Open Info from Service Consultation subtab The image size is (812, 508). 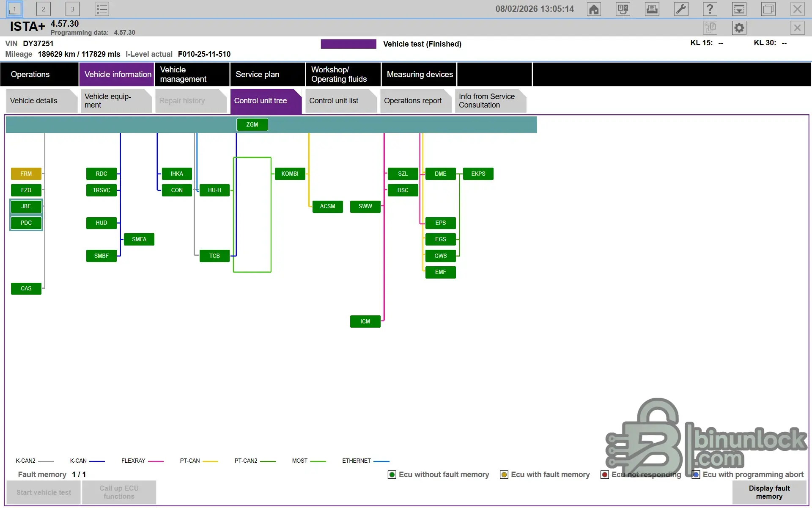tap(491, 101)
